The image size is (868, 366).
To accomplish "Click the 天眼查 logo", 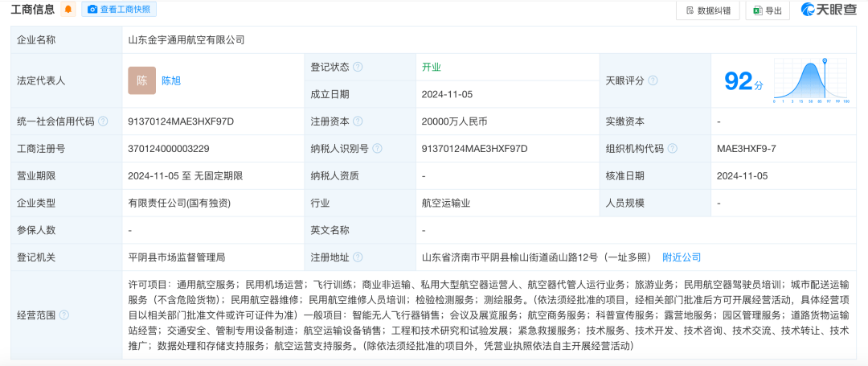I will point(829,10).
